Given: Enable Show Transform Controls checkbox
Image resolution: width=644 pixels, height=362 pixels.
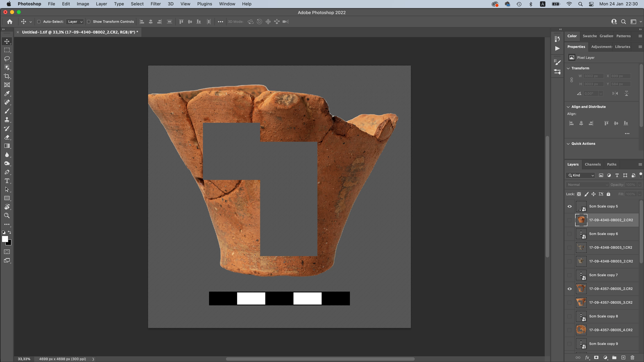Looking at the screenshot, I should coord(89,22).
